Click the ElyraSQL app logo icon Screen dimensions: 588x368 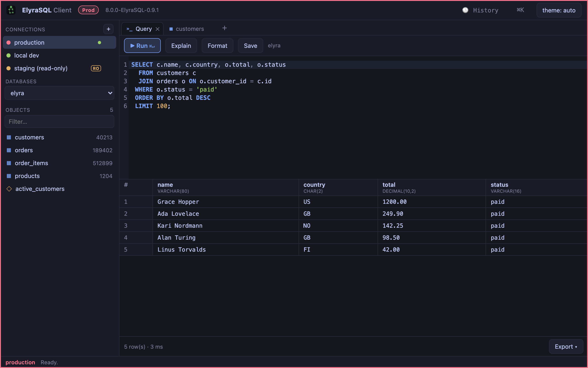[11, 10]
